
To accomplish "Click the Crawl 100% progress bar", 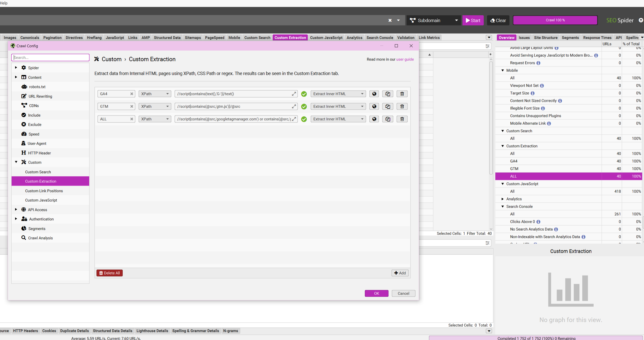I will (555, 20).
